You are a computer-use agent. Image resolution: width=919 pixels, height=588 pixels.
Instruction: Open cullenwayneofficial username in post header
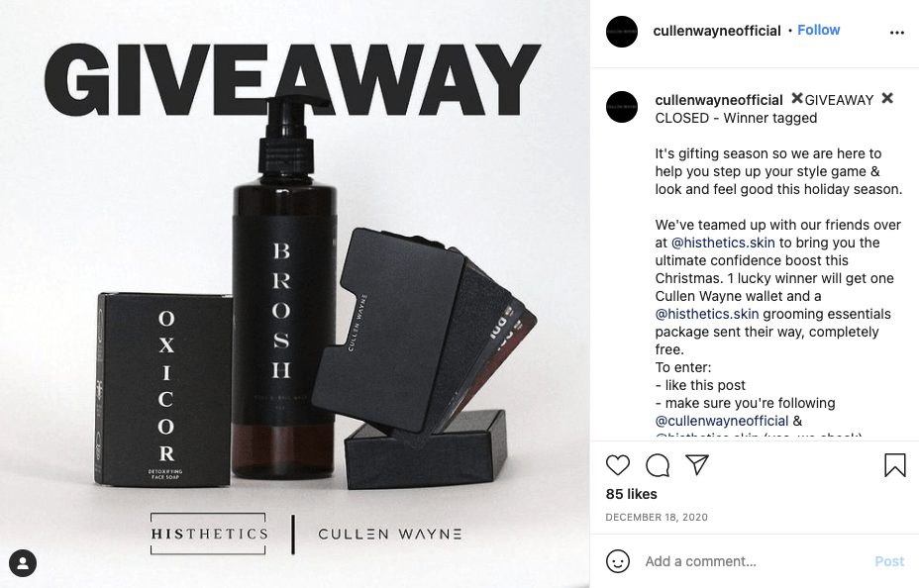(x=717, y=31)
